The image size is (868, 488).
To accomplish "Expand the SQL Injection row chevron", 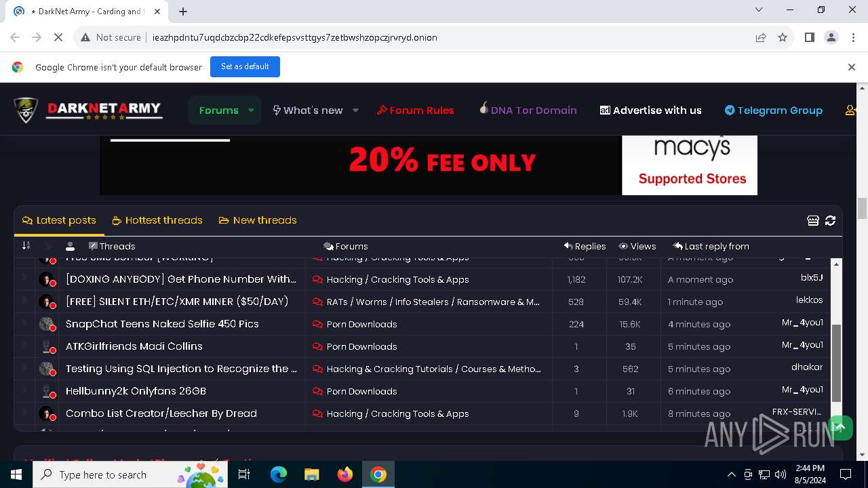I will coord(24,367).
